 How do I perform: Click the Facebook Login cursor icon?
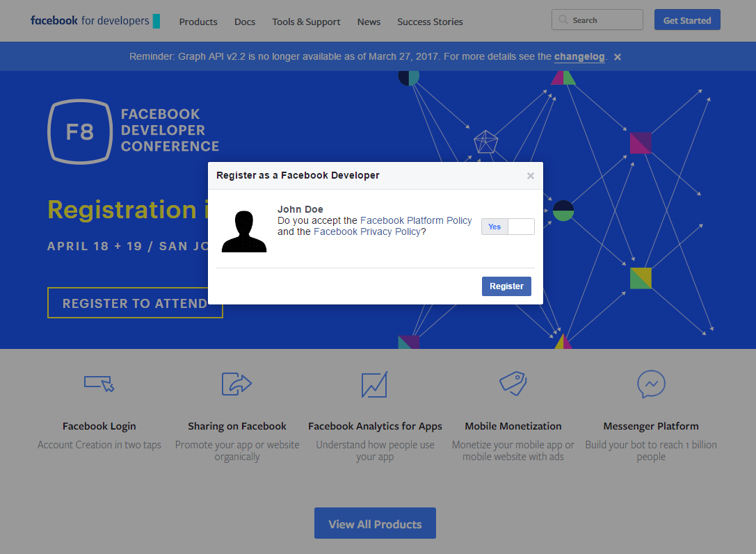coord(99,384)
